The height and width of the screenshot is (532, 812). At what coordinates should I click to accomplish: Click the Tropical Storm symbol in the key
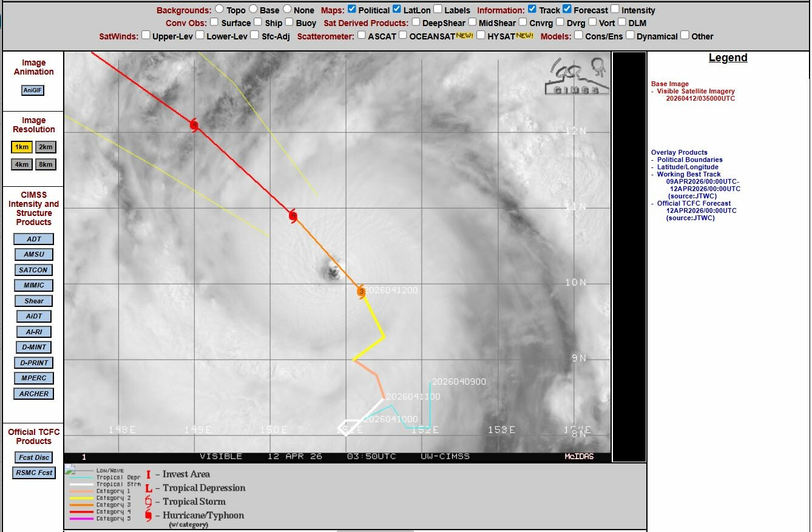pyautogui.click(x=149, y=502)
